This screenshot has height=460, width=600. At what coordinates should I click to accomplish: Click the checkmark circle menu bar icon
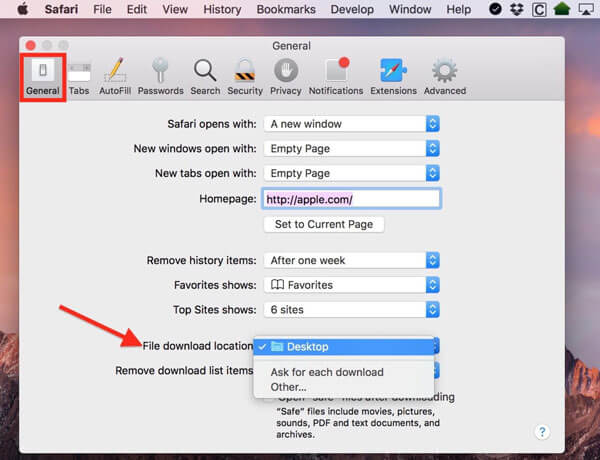tap(495, 9)
